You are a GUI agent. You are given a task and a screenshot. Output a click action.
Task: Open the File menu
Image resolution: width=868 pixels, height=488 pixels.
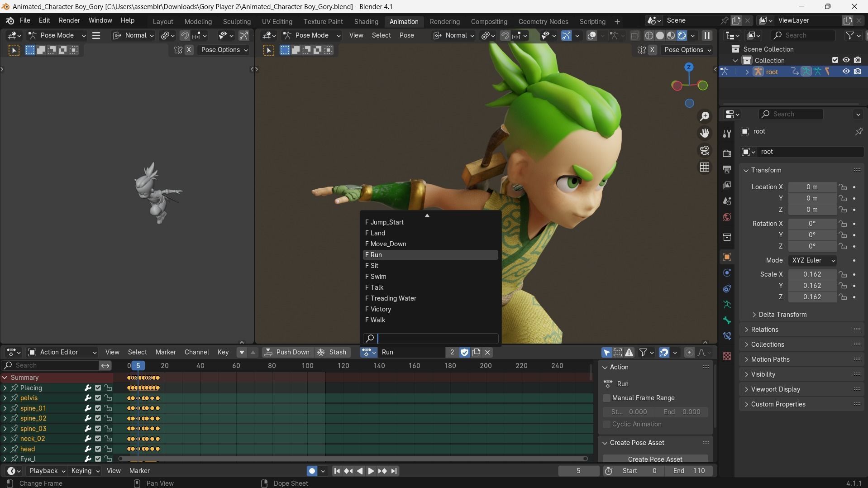[x=25, y=20]
